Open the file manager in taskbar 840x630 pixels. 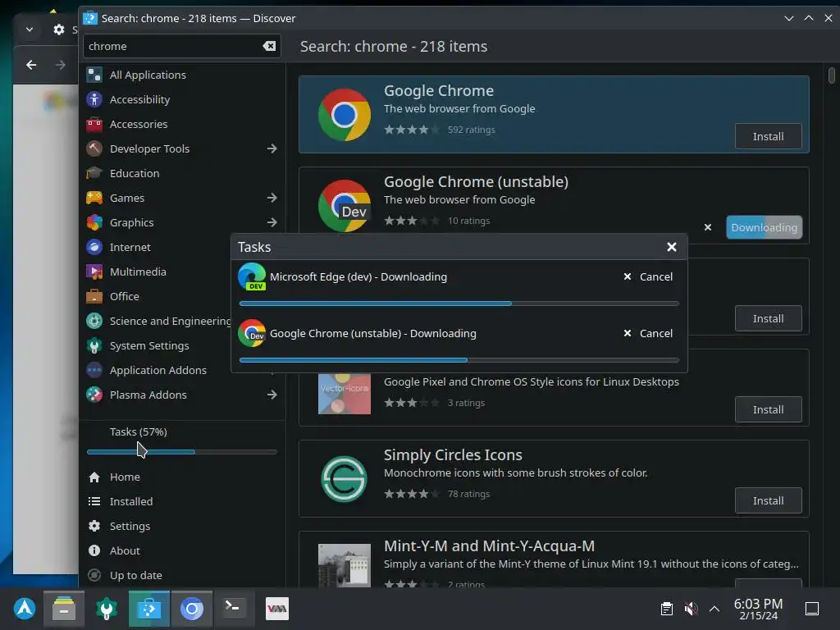click(x=64, y=609)
